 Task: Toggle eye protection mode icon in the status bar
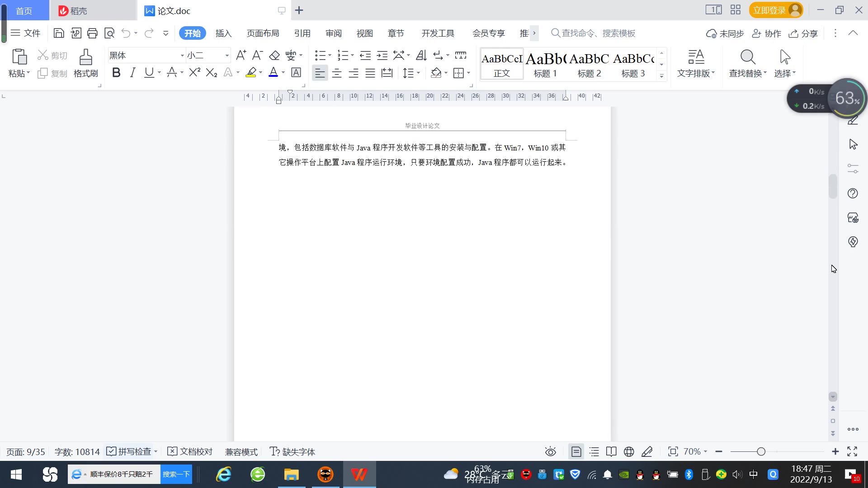point(550,451)
